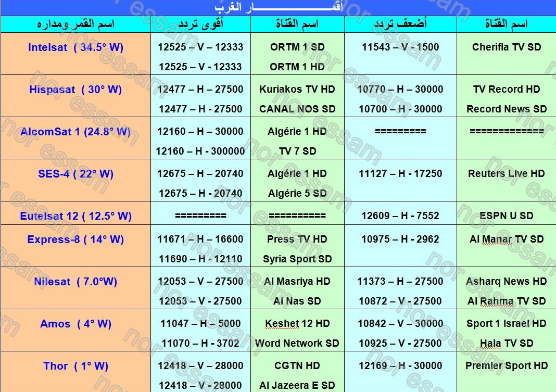This screenshot has width=556, height=392.
Task: Select the ESPN U SD channel name
Action: pyautogui.click(x=506, y=216)
